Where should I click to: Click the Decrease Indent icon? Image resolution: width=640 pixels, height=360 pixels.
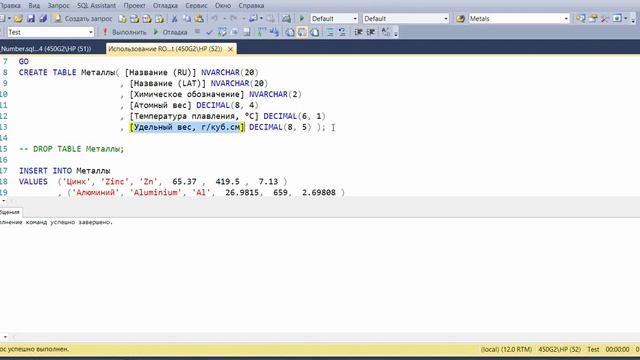pos(358,32)
